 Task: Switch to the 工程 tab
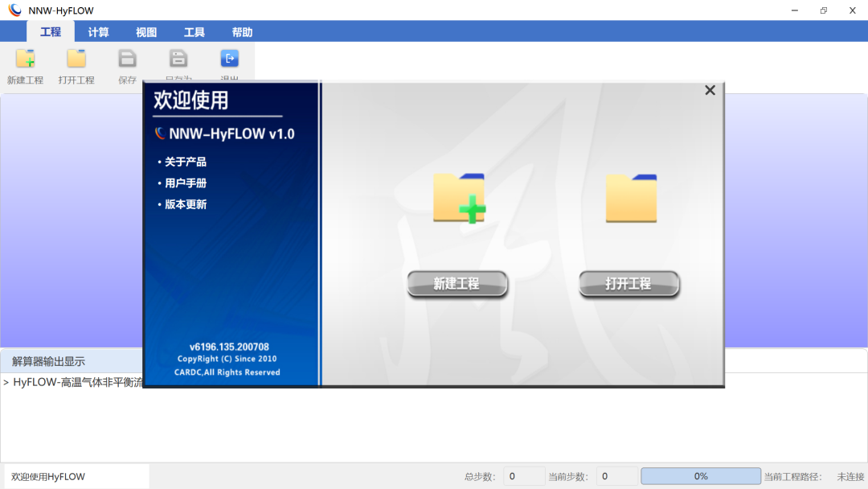pyautogui.click(x=51, y=32)
